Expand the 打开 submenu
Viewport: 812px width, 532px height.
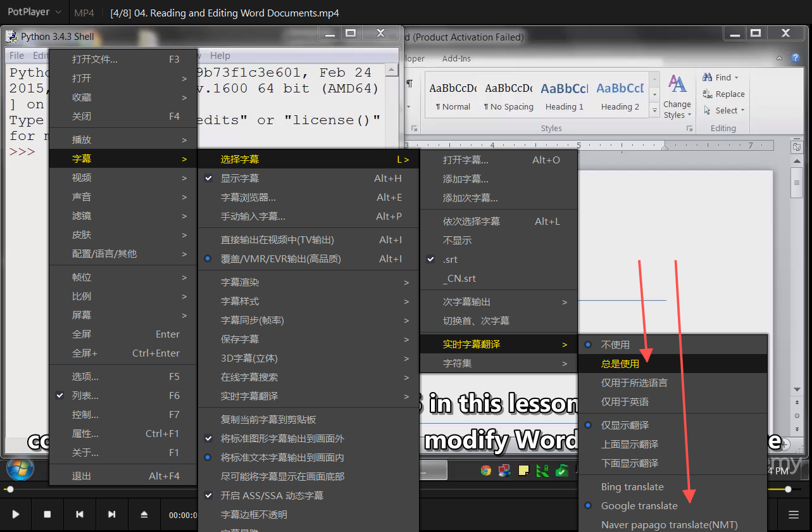tap(123, 79)
